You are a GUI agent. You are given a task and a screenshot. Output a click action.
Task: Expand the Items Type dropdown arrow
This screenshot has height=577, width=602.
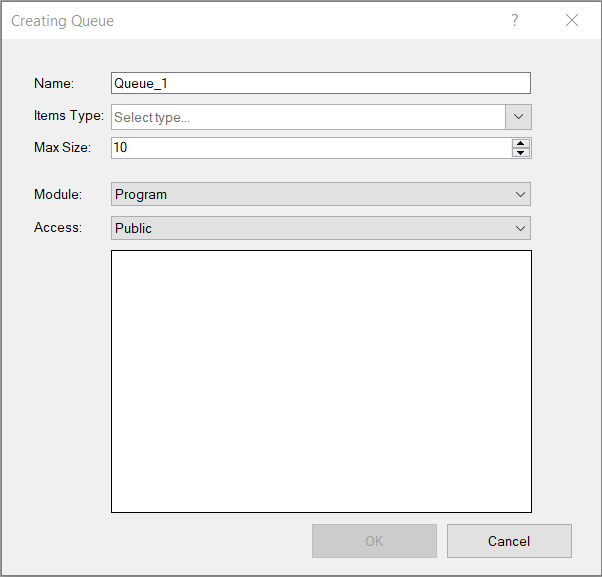tap(518, 117)
